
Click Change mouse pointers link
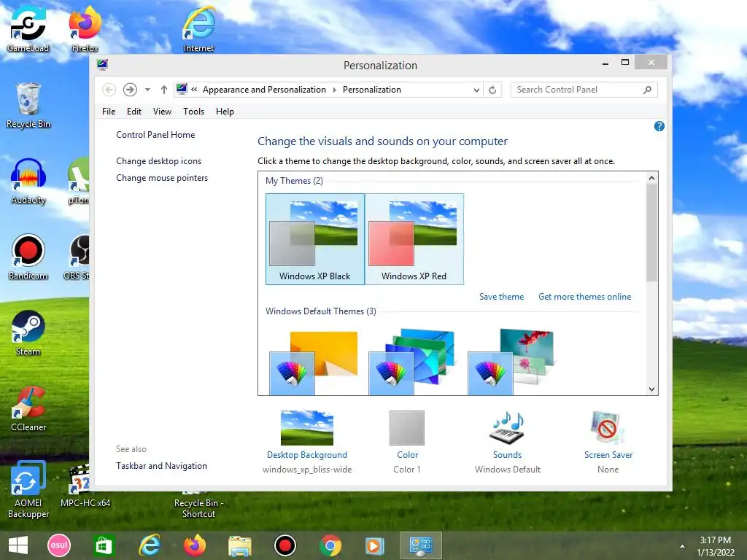pos(162,178)
